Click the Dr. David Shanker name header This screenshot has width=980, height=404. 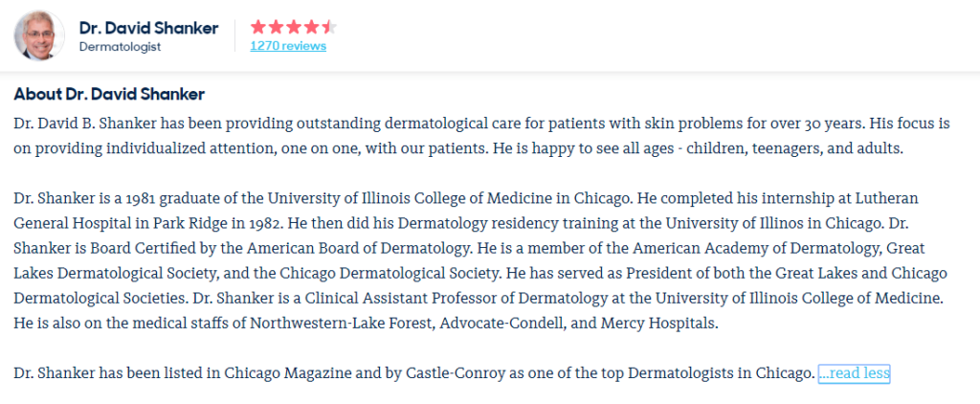click(148, 28)
